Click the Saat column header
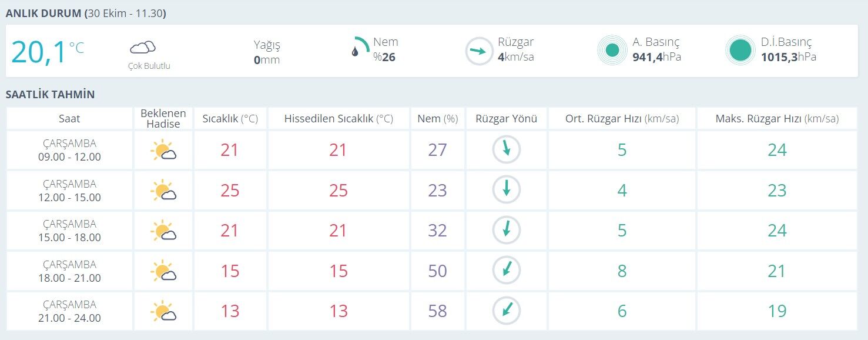Image resolution: width=868 pixels, height=340 pixels. pyautogui.click(x=69, y=118)
